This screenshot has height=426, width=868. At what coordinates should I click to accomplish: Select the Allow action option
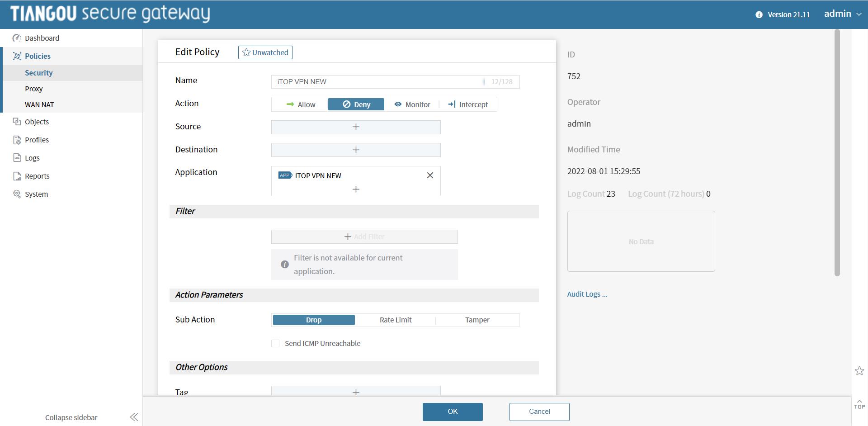pyautogui.click(x=301, y=104)
